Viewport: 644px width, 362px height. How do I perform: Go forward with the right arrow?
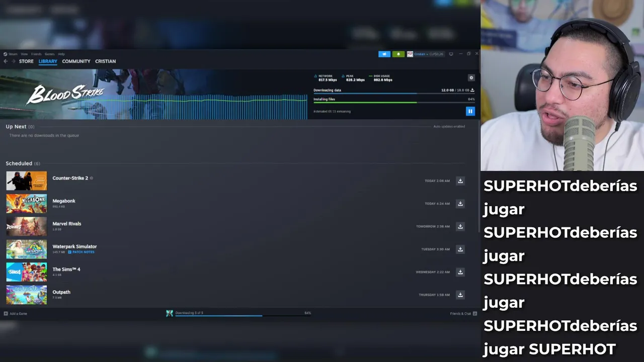point(14,61)
